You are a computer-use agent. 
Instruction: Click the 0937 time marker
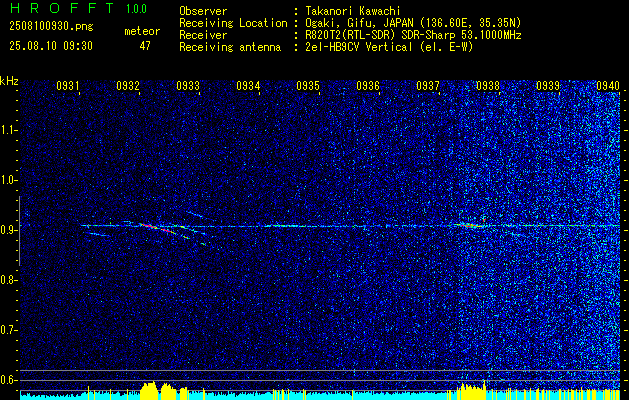(x=428, y=85)
